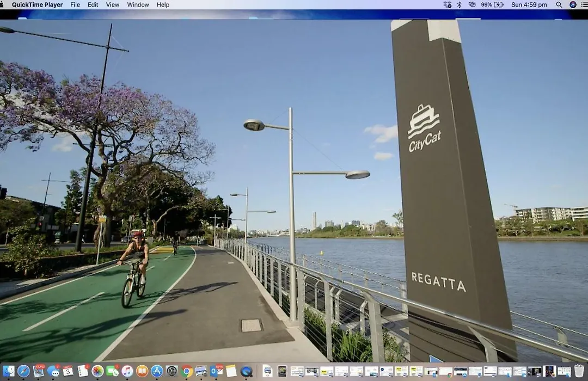This screenshot has width=588, height=381.
Task: Open FaceTime from the Dock
Action: coord(113,371)
